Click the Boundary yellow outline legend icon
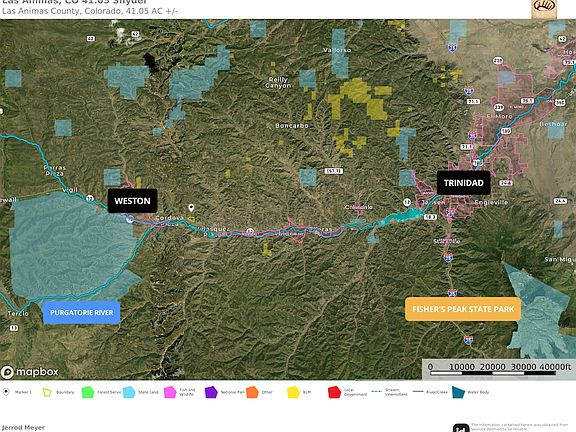This screenshot has width=576, height=432. tap(47, 392)
